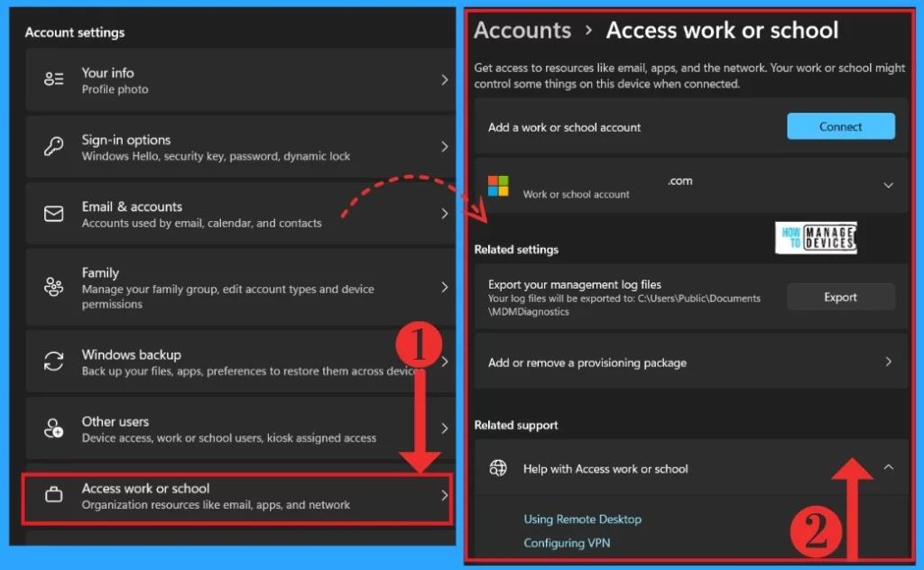The height and width of the screenshot is (570, 924).
Task: Click Manage your family group description
Action: (x=227, y=297)
